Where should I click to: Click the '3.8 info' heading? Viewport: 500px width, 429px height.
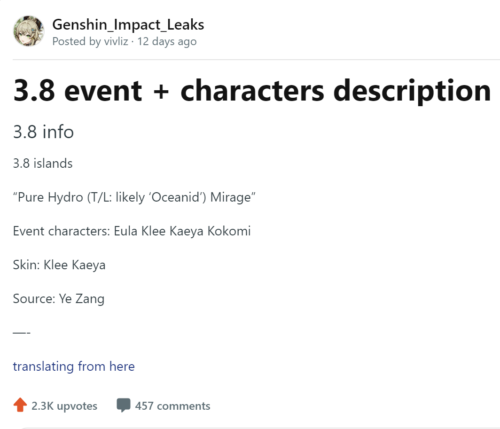pos(43,132)
